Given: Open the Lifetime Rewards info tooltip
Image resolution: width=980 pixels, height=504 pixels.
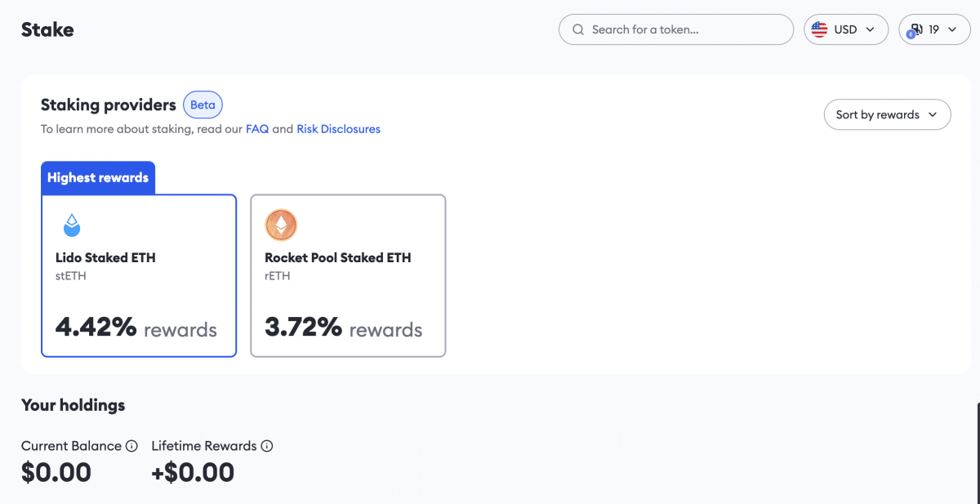Looking at the screenshot, I should (x=267, y=446).
